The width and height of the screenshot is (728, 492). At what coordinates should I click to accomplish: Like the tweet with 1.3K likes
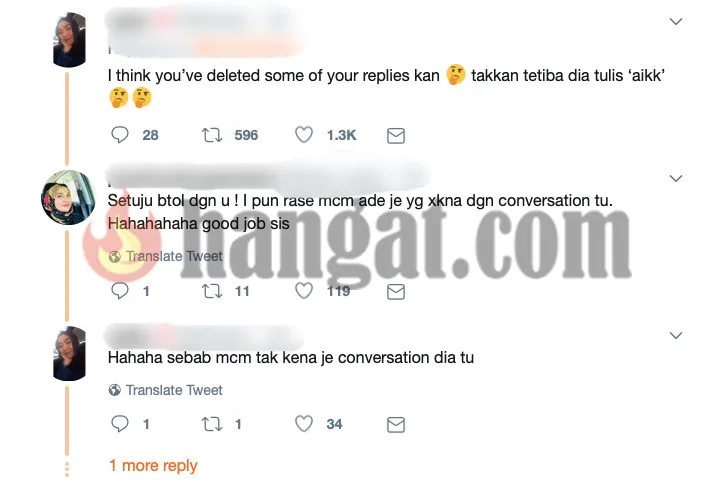click(x=304, y=135)
